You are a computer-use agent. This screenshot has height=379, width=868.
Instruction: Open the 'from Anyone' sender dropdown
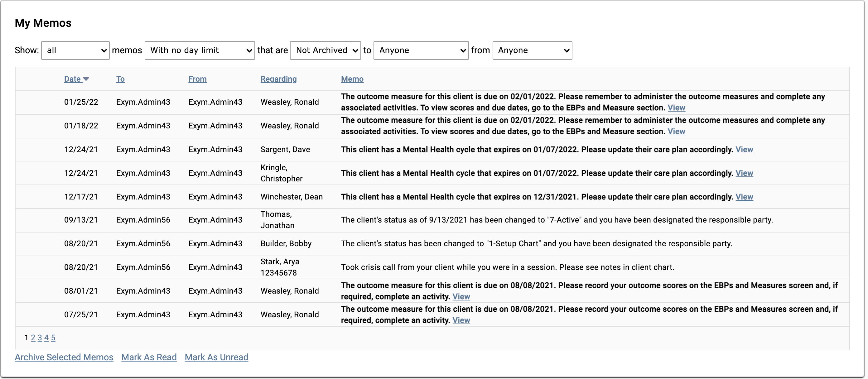pyautogui.click(x=532, y=50)
